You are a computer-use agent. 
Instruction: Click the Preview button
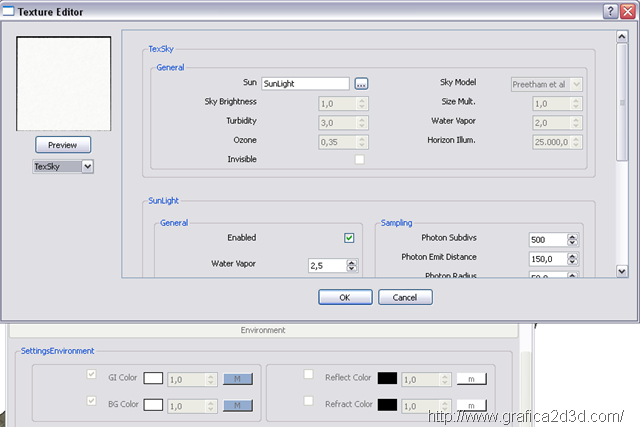[x=63, y=144]
